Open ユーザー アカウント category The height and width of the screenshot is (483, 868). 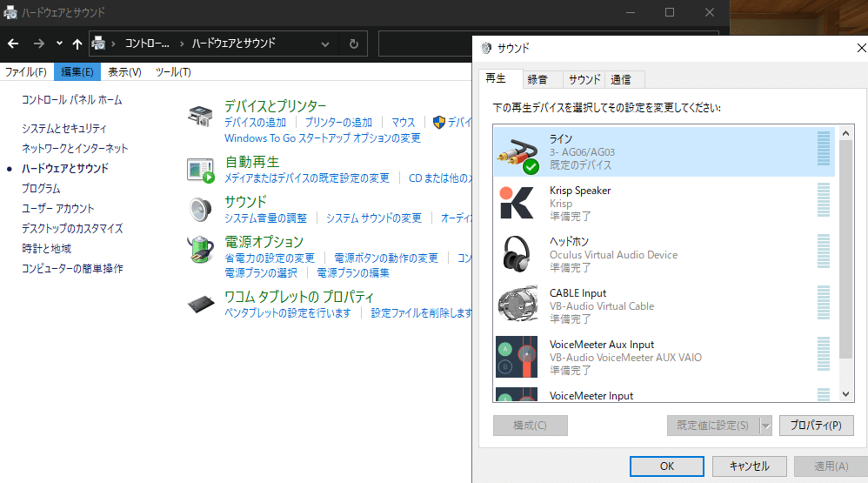(x=58, y=209)
